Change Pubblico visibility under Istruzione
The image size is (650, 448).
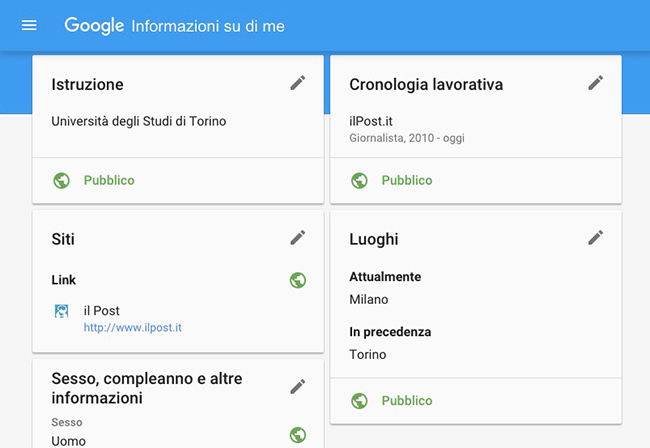coord(109,180)
